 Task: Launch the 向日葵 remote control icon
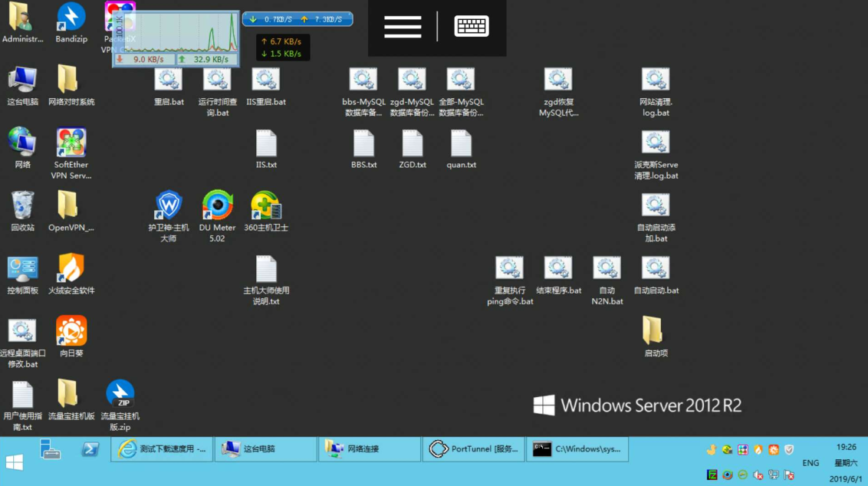[x=71, y=331]
